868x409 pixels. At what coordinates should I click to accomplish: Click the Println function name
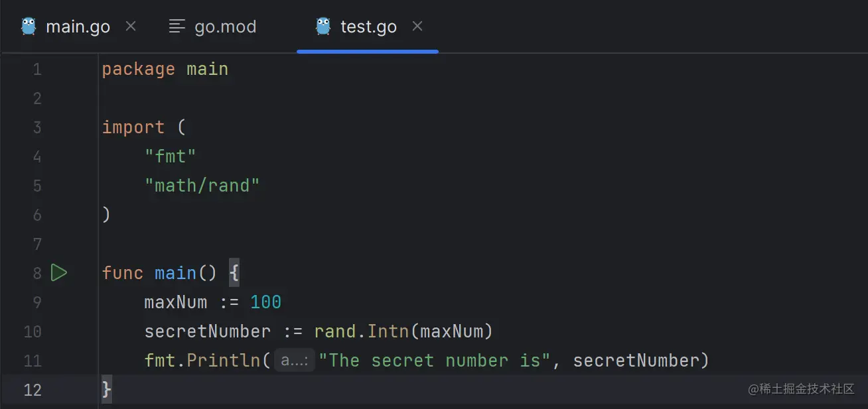[224, 361]
